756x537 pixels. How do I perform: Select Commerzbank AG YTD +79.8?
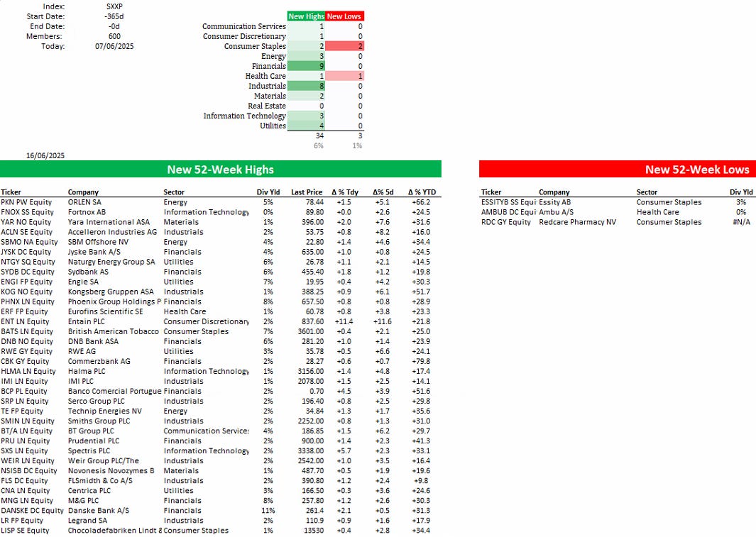coord(420,361)
